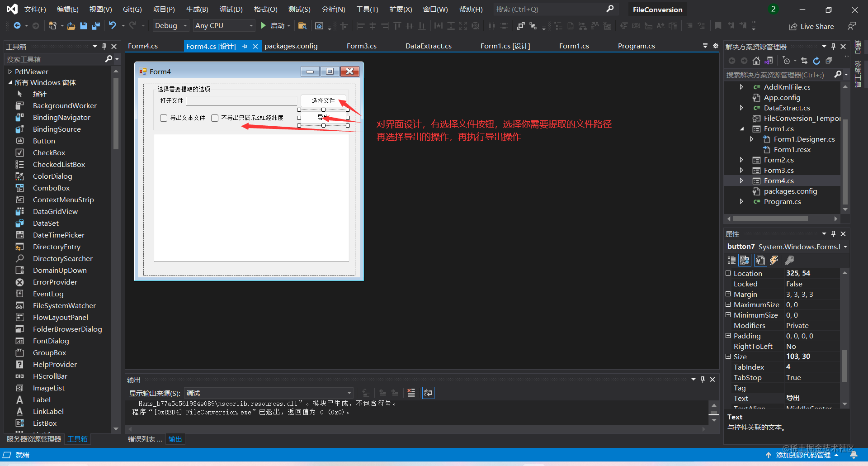Check the 导出文本文件 checkbox

point(164,118)
